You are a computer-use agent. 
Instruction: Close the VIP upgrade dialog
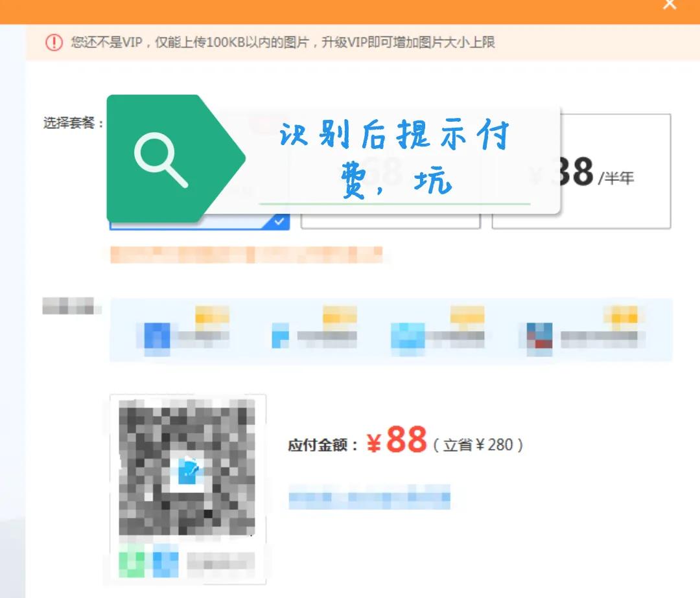(x=670, y=4)
